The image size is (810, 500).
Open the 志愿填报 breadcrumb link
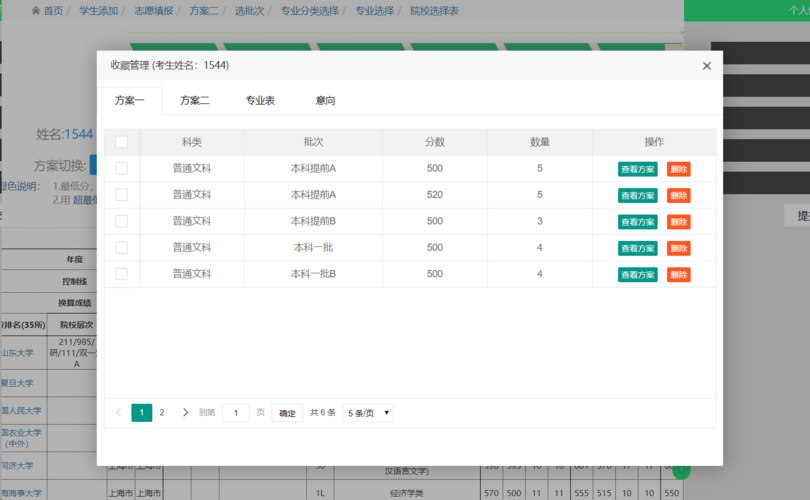pos(154,10)
